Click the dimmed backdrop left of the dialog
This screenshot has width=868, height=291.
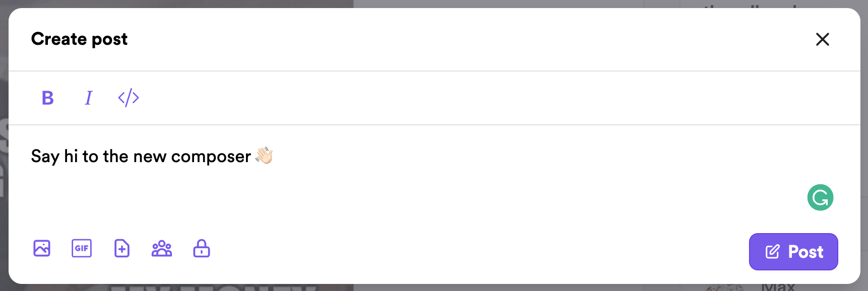coord(4,151)
